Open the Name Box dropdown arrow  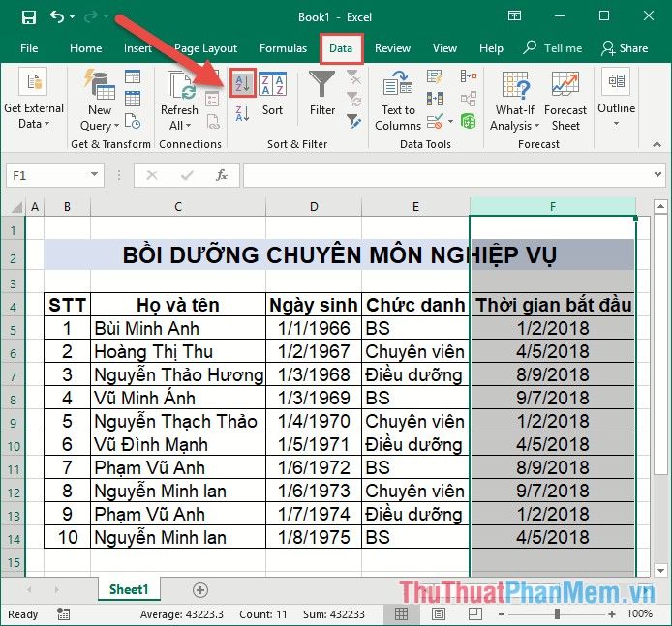[x=94, y=175]
